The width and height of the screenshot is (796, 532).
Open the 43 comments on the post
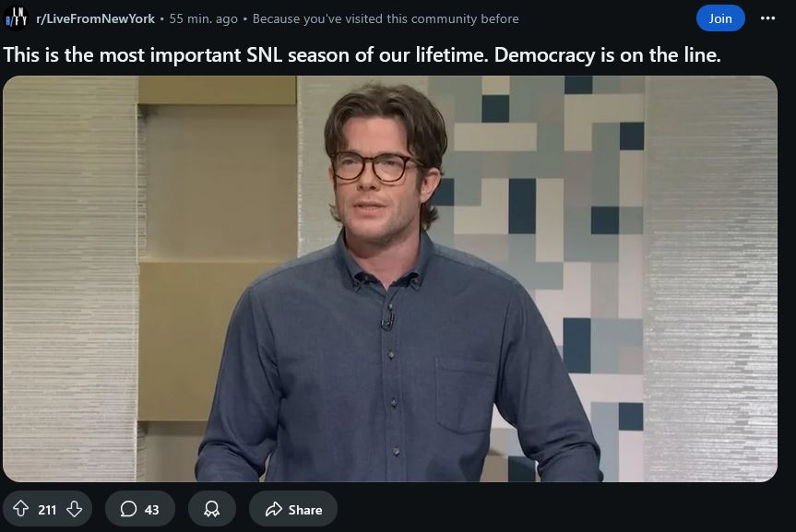pyautogui.click(x=140, y=509)
